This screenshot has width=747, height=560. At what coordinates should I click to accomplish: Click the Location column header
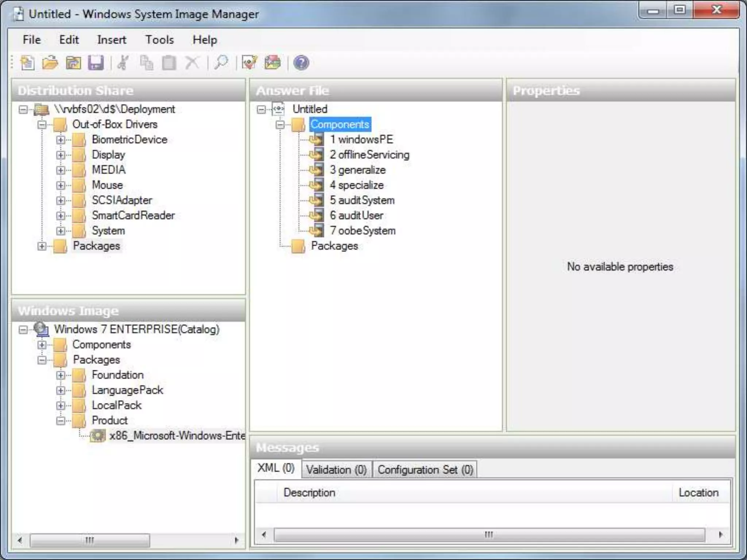point(701,493)
